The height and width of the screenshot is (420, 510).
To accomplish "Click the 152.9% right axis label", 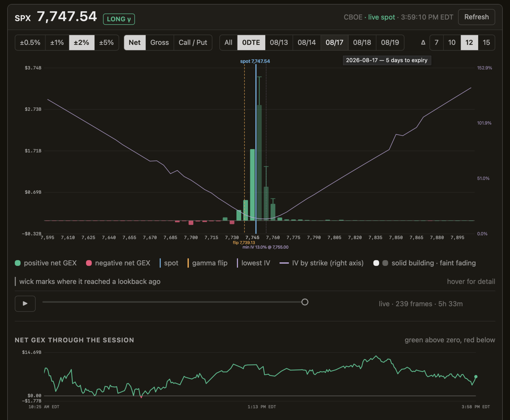I will coord(484,68).
